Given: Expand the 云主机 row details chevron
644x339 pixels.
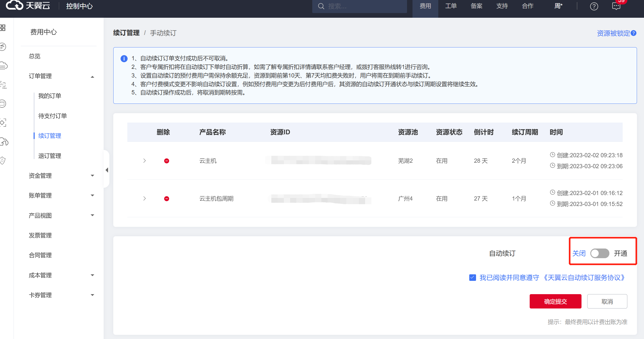Looking at the screenshot, I should click(145, 161).
